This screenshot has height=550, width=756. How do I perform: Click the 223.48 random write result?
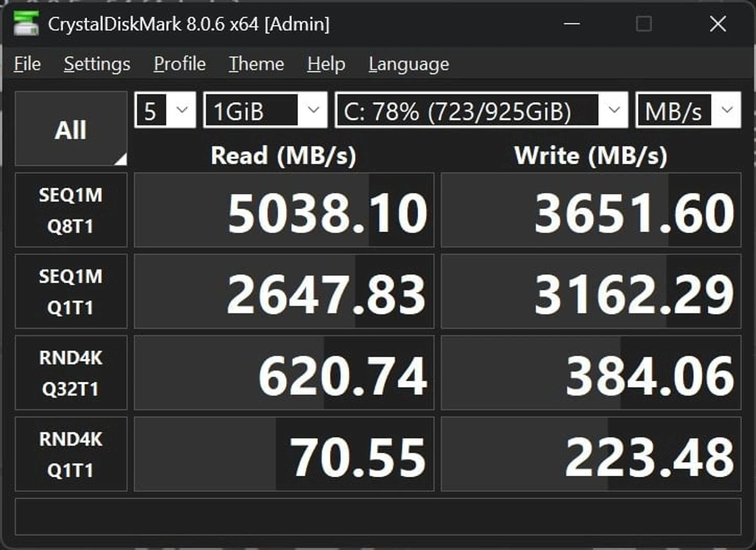click(x=591, y=454)
